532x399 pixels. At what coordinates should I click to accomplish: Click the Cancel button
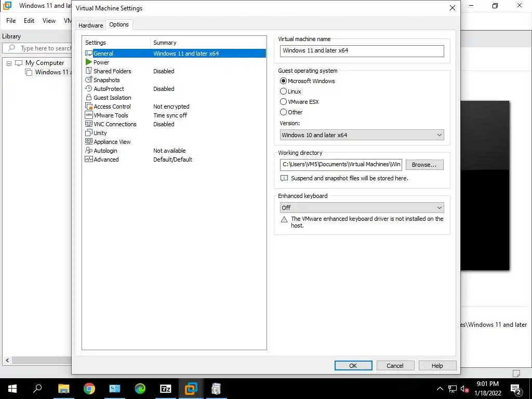coord(395,366)
